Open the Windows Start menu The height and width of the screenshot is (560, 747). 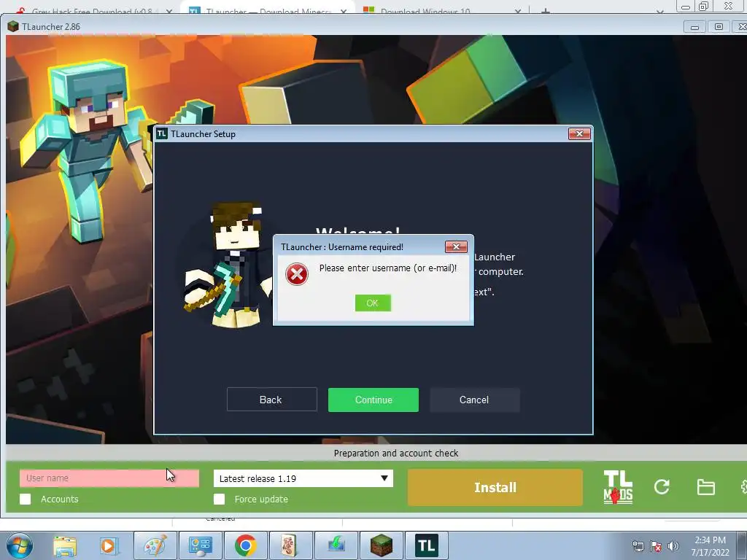19,545
